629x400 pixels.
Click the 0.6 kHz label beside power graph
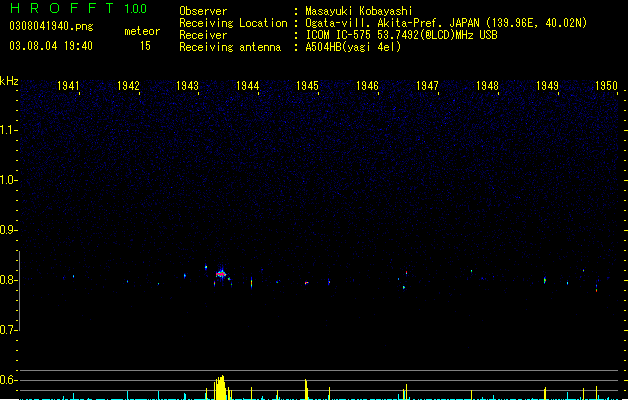[x=7, y=380]
